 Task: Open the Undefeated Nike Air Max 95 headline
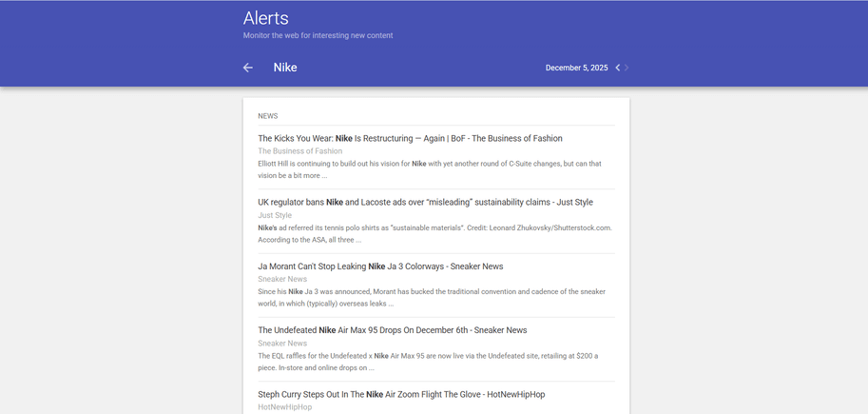[x=392, y=330]
